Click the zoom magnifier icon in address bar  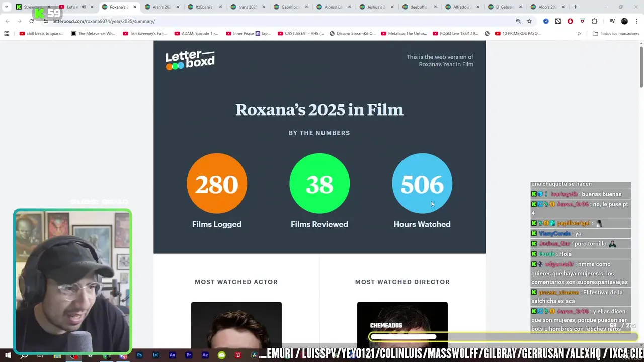[518, 21]
